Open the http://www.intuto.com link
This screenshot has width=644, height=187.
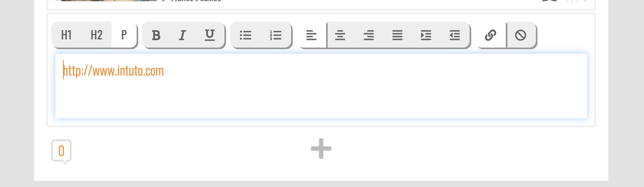[113, 71]
